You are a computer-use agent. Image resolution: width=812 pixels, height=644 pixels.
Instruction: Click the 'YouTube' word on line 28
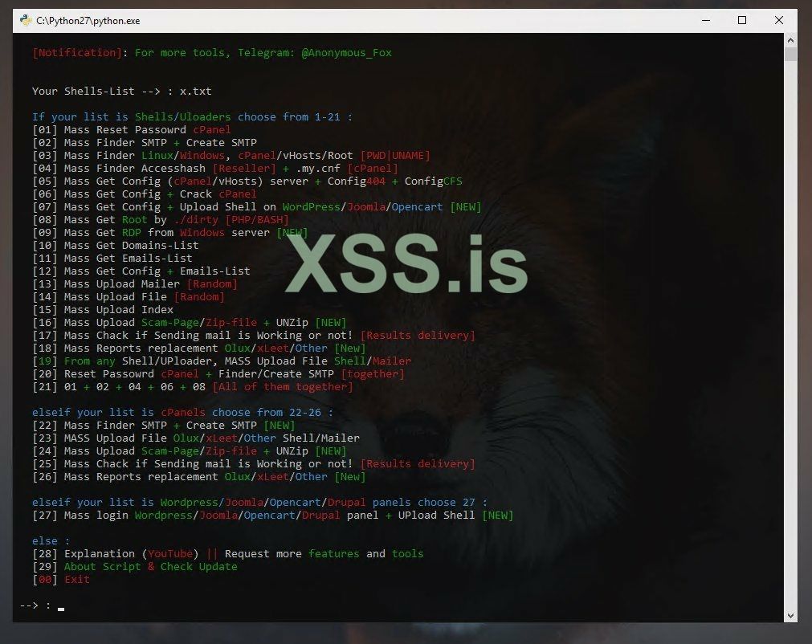pos(169,554)
